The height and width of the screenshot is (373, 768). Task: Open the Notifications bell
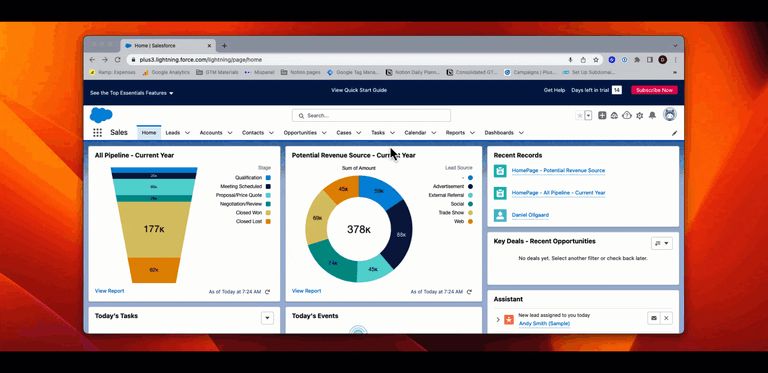[652, 116]
